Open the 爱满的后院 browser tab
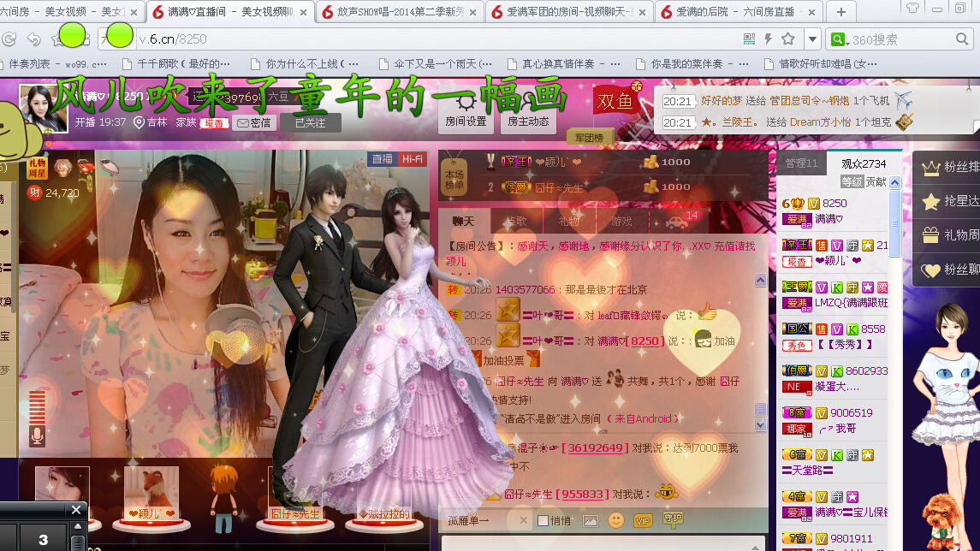The height and width of the screenshot is (551, 980). (x=738, y=12)
